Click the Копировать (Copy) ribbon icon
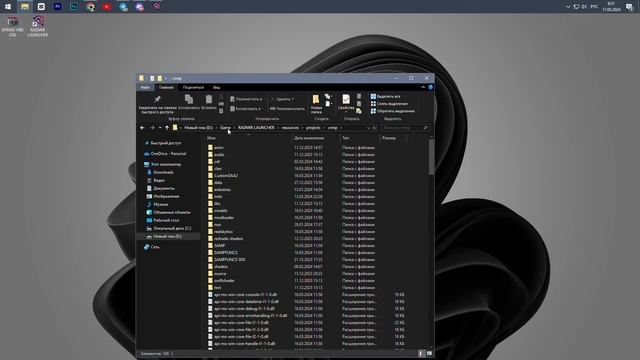This screenshot has height=360, width=640. coord(189,102)
